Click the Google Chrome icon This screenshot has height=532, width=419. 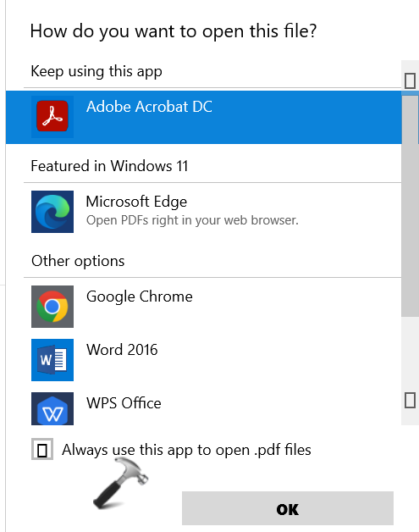point(52,307)
